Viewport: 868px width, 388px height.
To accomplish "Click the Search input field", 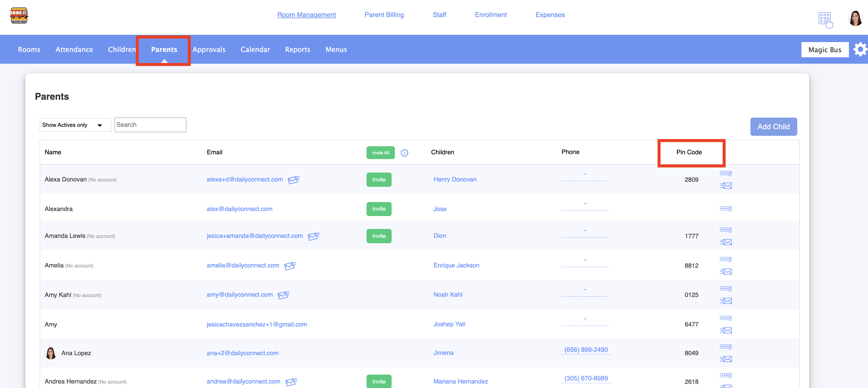I will 150,125.
